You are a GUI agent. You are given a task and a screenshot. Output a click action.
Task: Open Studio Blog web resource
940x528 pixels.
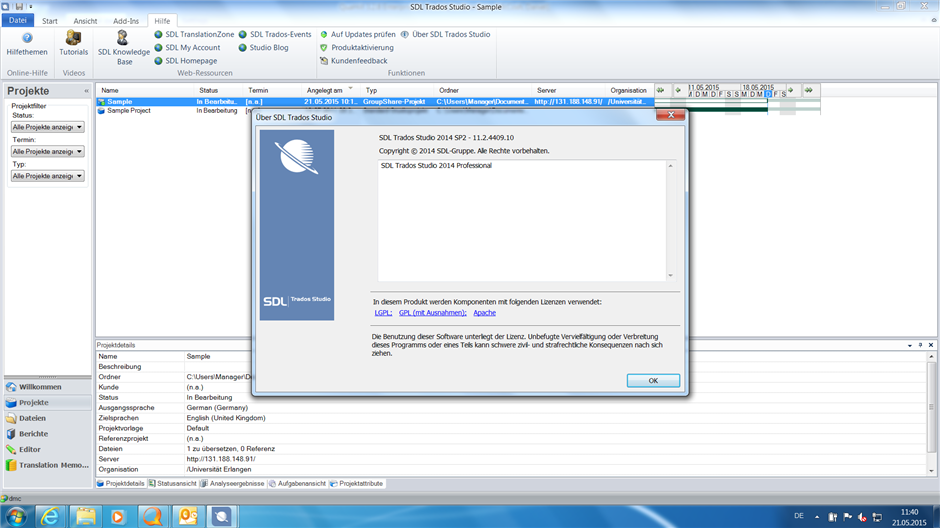click(x=268, y=47)
